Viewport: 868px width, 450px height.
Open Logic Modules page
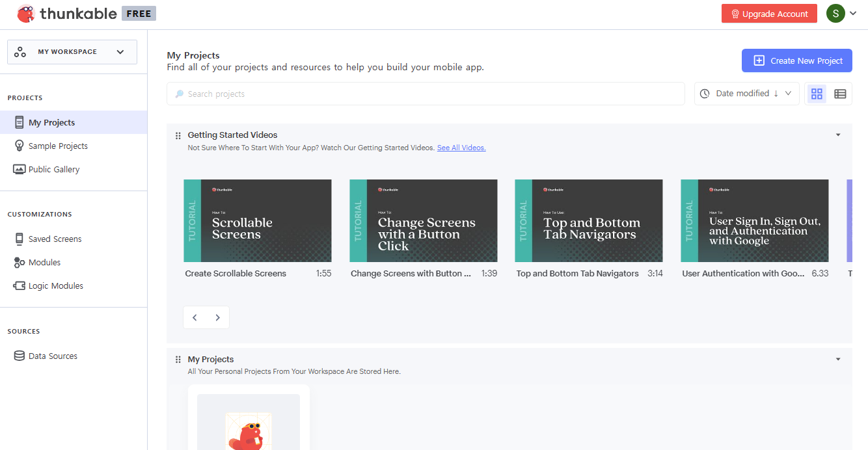[56, 285]
